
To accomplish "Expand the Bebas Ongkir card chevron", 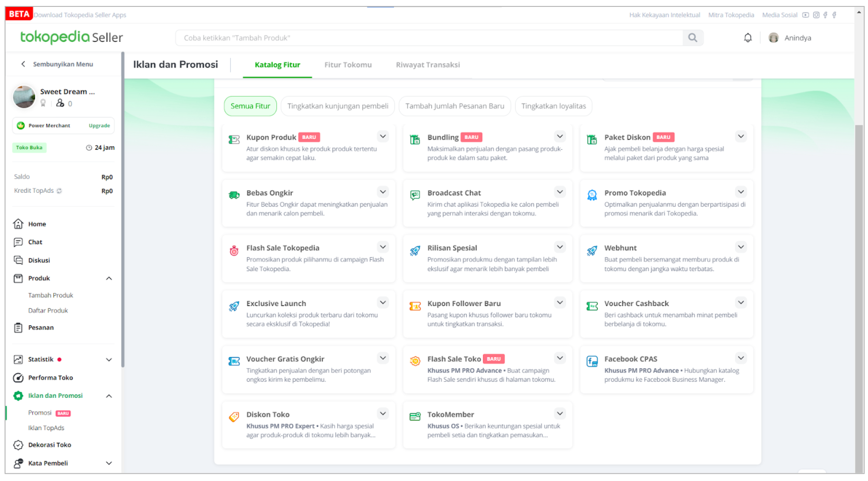I will pyautogui.click(x=383, y=192).
